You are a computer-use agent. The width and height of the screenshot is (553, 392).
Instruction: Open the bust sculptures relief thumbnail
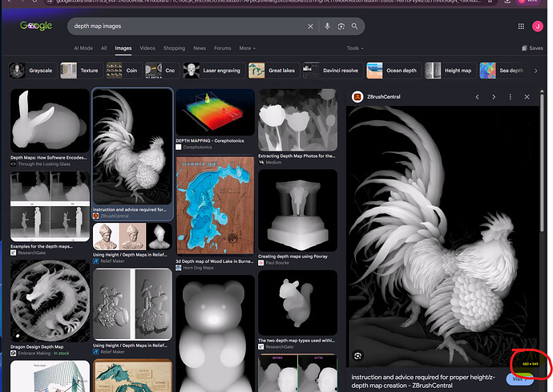[132, 236]
